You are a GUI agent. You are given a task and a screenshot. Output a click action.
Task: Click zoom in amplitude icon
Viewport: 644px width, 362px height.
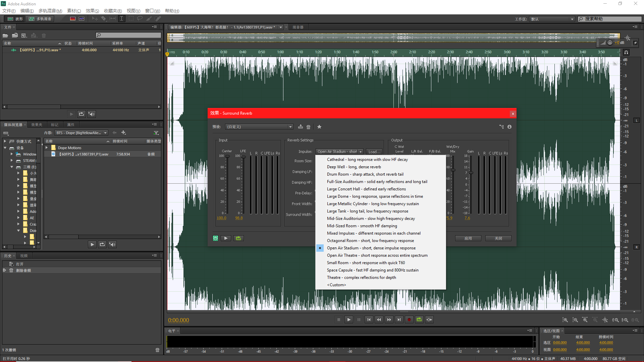(x=565, y=320)
